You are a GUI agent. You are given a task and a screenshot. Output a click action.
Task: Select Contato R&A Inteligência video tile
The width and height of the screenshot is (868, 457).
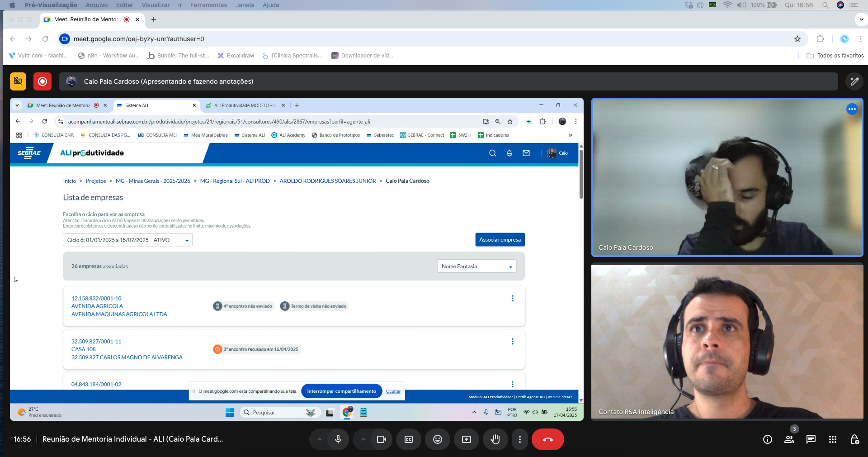pyautogui.click(x=727, y=342)
